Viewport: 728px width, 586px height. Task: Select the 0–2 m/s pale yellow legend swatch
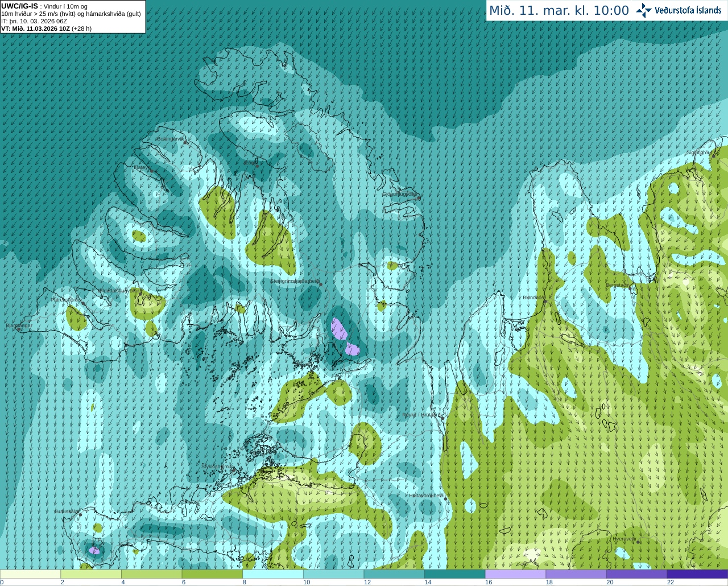[30, 574]
